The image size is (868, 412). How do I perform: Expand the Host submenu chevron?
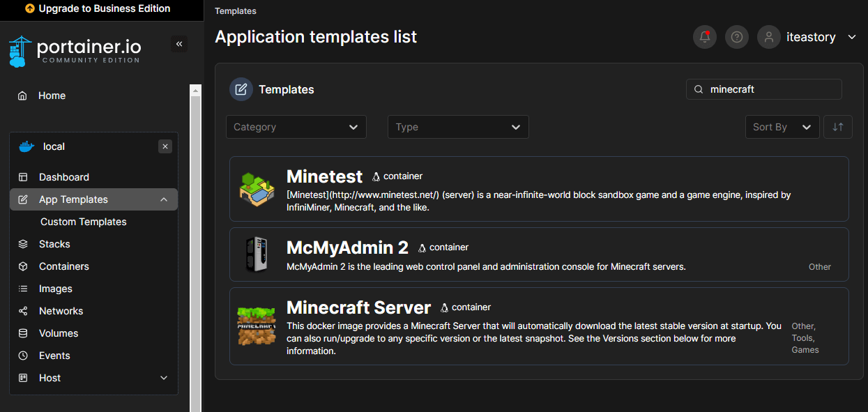point(164,378)
